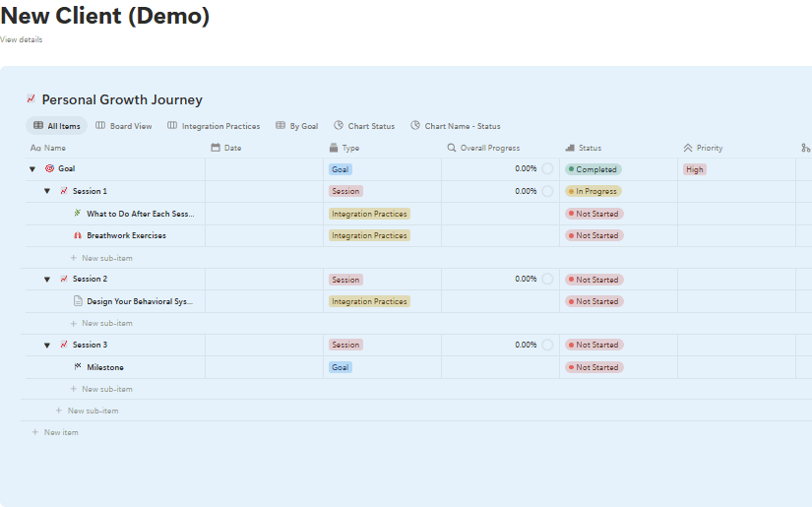Collapse the Session 2 toggle triangle
The width and height of the screenshot is (812, 507).
(x=47, y=280)
